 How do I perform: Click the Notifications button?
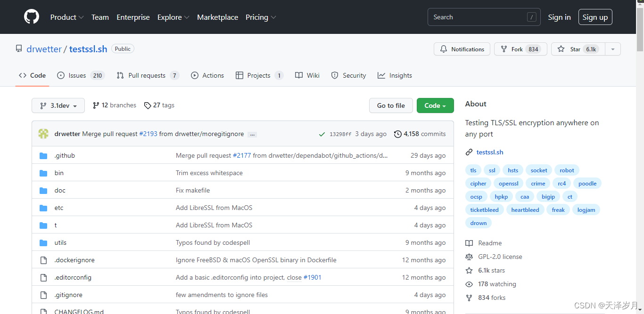pyautogui.click(x=462, y=49)
